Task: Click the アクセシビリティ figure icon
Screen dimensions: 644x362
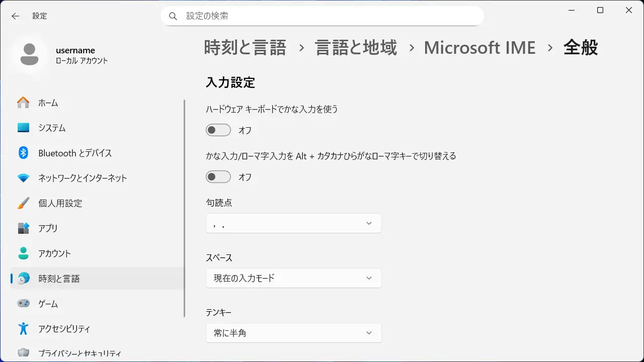Action: [x=23, y=329]
